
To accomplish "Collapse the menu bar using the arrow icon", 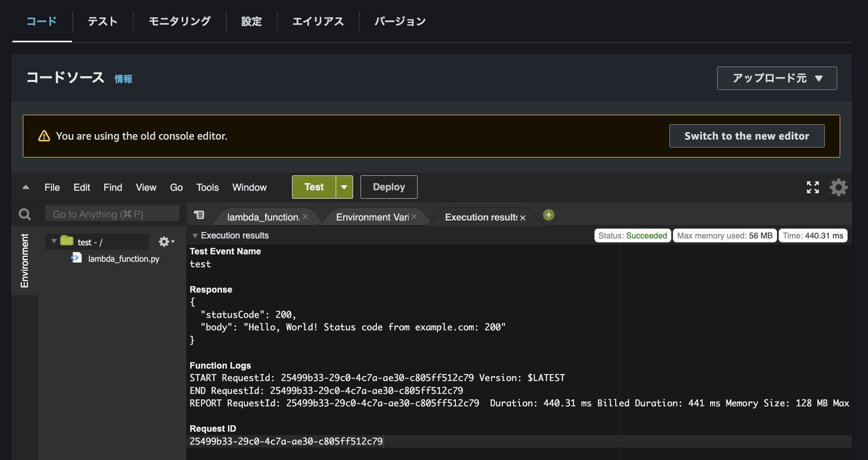I will point(25,187).
